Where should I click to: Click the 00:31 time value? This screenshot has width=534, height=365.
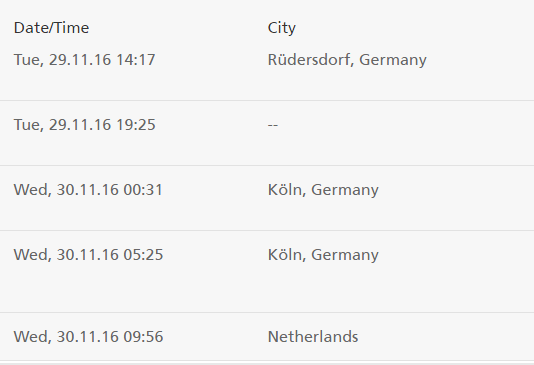click(143, 190)
